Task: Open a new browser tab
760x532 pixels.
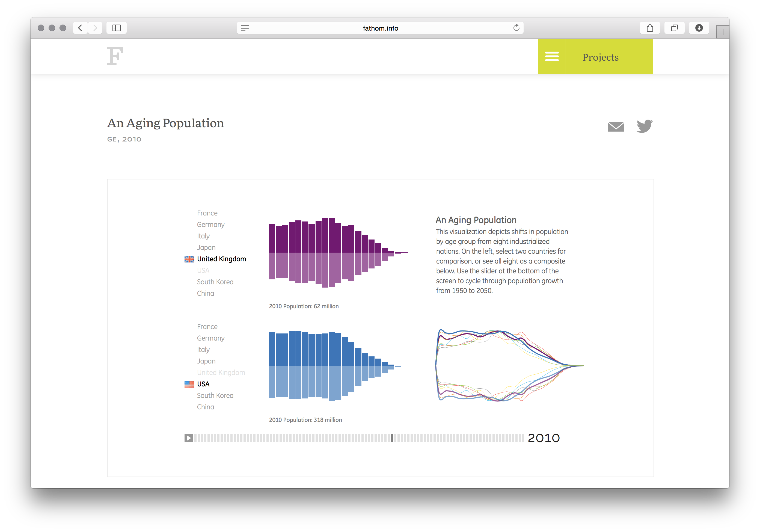Action: [723, 31]
